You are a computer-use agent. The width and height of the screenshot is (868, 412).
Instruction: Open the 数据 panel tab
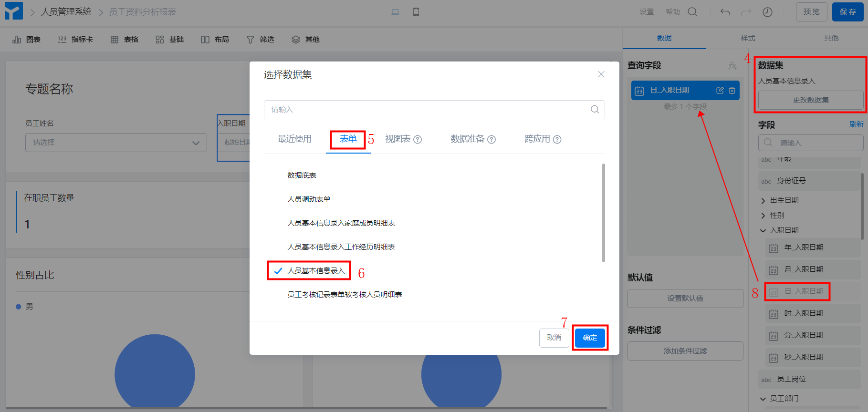pos(664,38)
